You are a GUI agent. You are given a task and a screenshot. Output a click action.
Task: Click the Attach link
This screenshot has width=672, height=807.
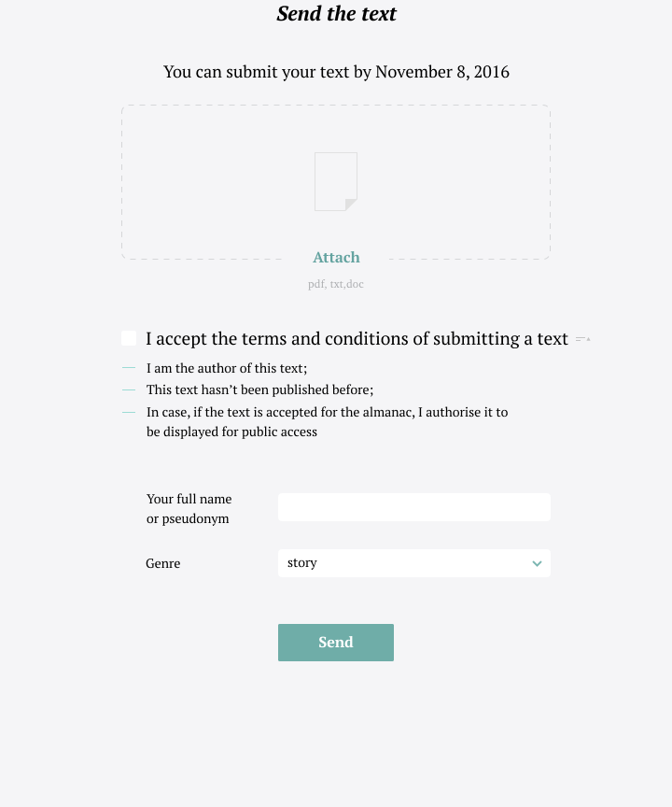point(336,258)
